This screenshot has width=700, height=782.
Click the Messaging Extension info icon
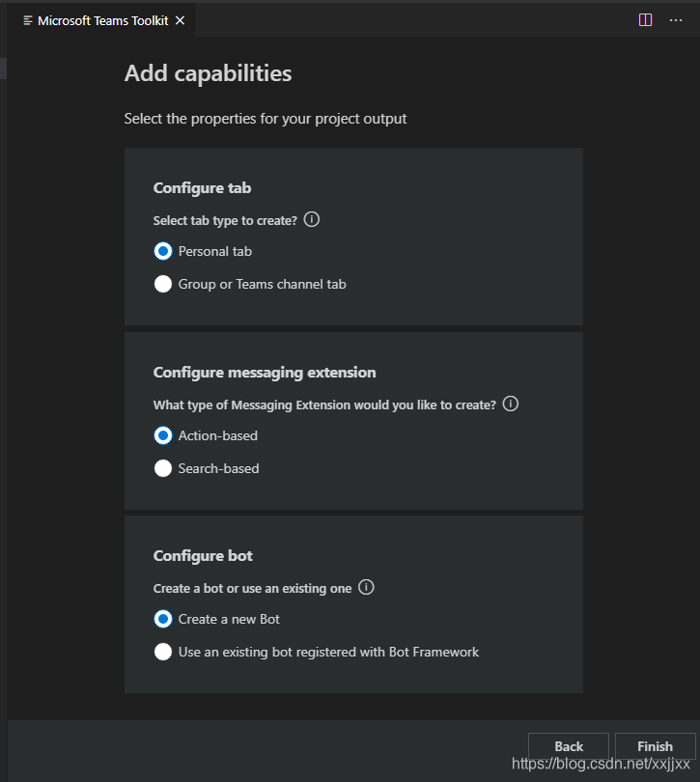511,404
